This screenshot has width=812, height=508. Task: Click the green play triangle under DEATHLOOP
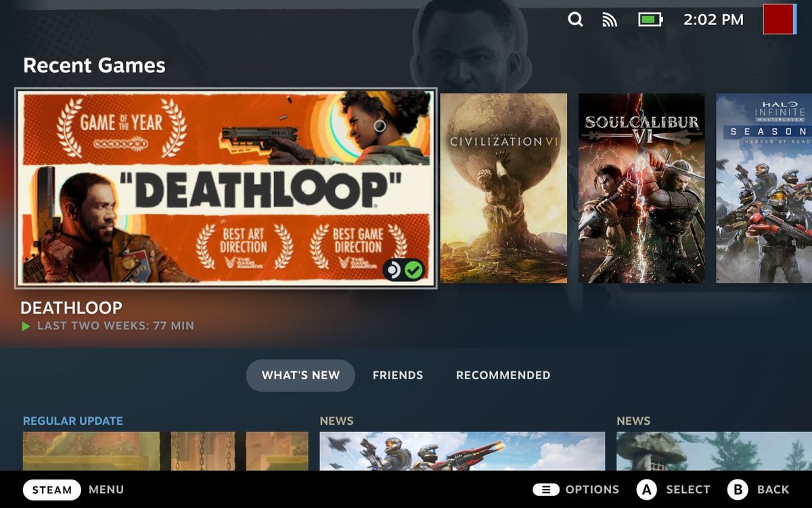click(26, 326)
